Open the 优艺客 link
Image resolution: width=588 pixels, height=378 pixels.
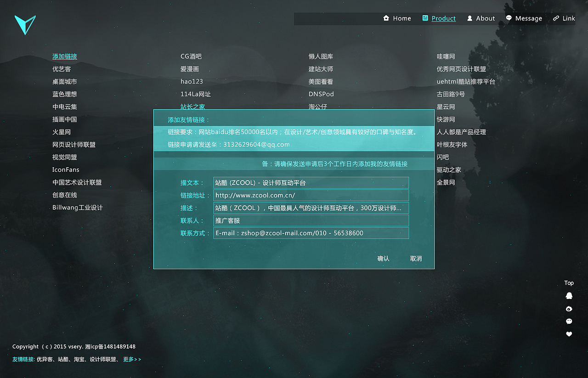[x=62, y=69]
